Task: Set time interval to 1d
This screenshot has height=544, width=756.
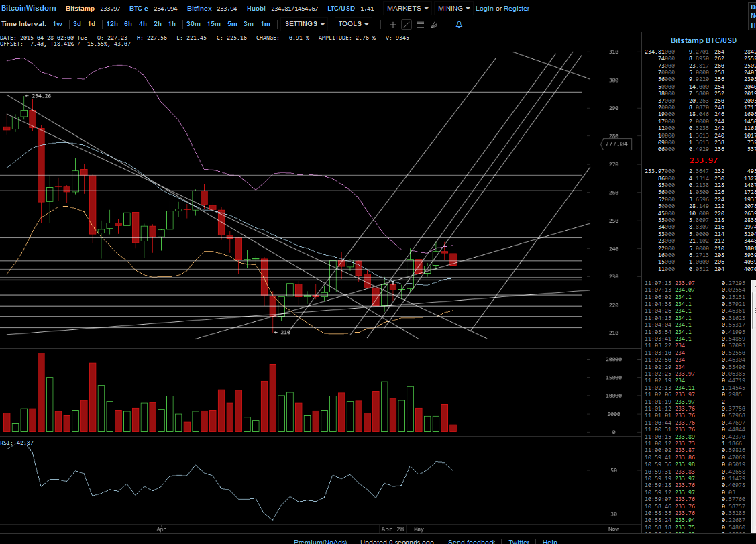Action: point(91,24)
